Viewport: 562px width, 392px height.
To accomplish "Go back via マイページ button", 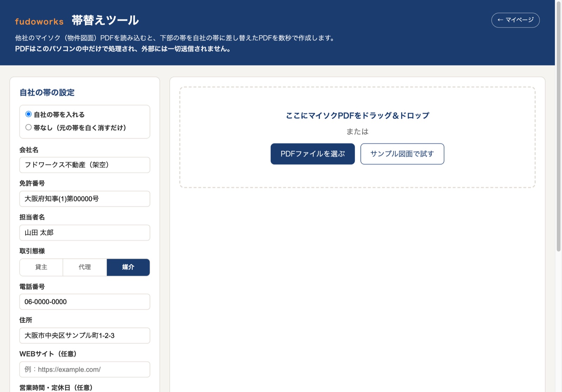I will tap(515, 20).
